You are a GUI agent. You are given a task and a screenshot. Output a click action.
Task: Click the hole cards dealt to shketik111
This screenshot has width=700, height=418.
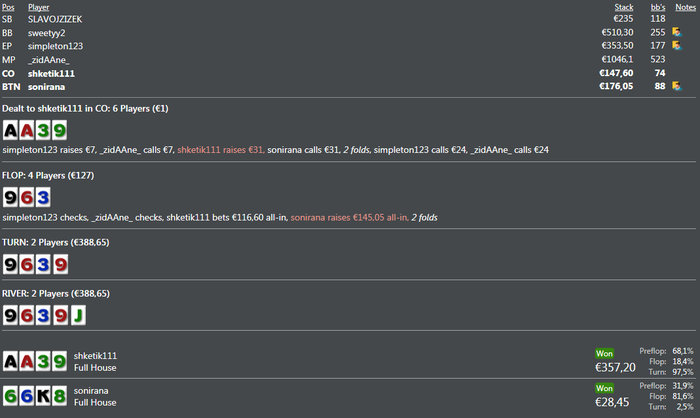coord(35,130)
